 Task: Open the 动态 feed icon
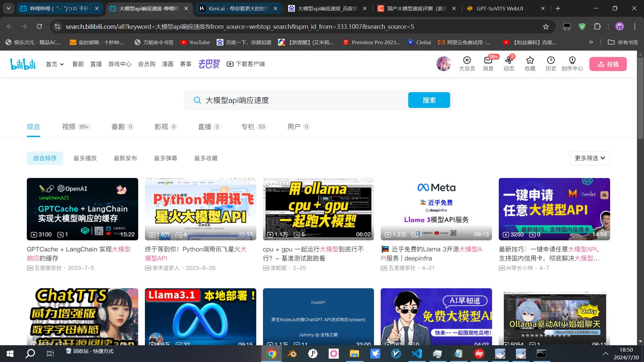509,64
